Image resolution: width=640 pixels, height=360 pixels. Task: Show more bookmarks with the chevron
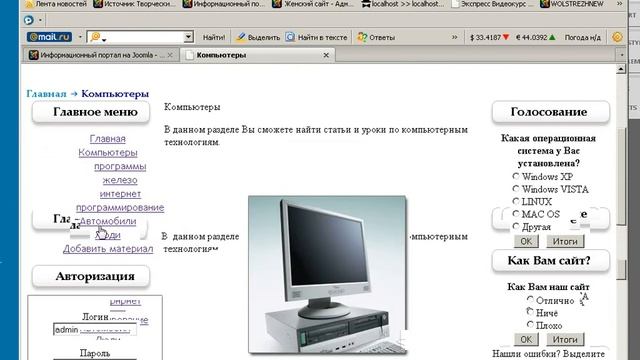619,4
